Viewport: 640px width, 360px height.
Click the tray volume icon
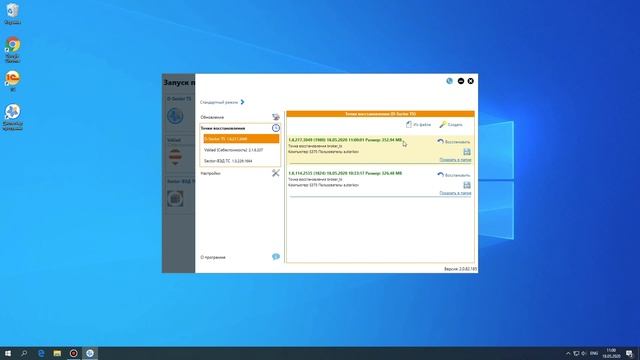pyautogui.click(x=583, y=353)
